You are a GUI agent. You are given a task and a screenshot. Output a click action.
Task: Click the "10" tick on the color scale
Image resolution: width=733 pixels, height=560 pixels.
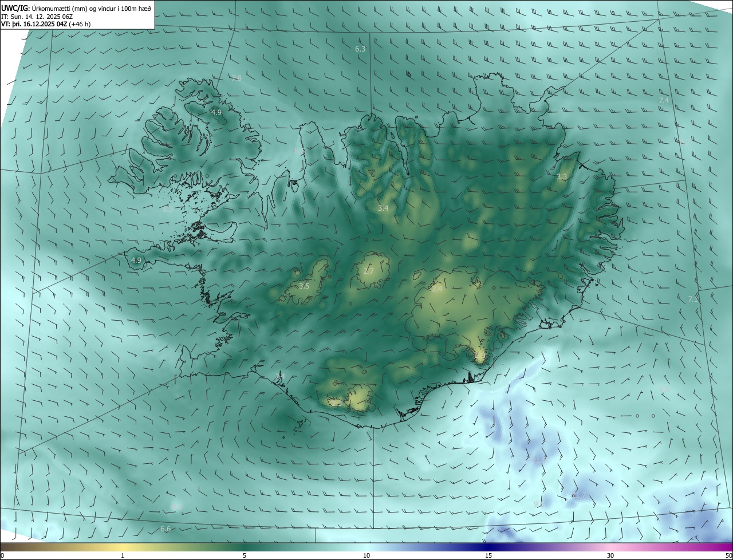[366, 555]
